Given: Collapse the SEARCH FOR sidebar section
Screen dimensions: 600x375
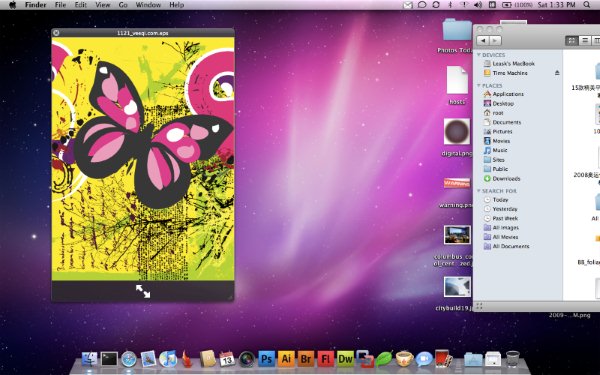Looking at the screenshot, I should (x=479, y=191).
